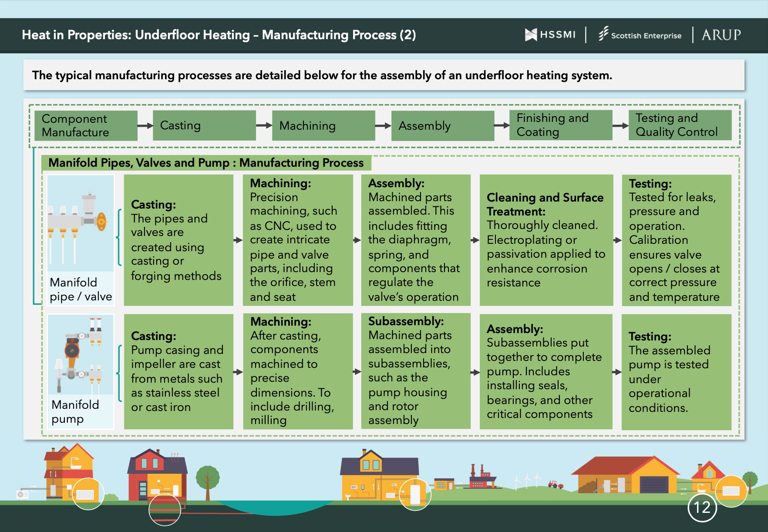Click the hot water cylinder circle icon
The width and height of the screenshot is (768, 532).
tap(415, 494)
